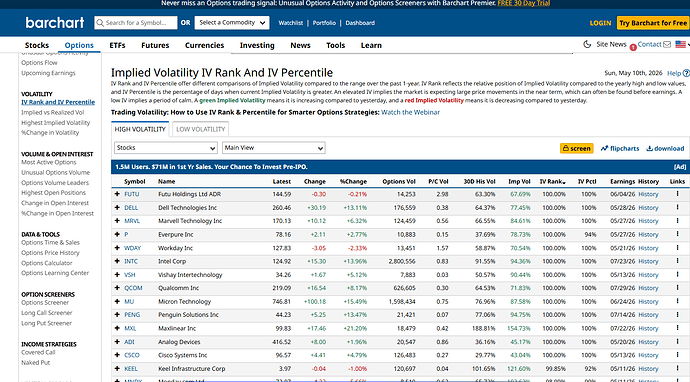Open links menu for CSCO row

pyautogui.click(x=677, y=355)
